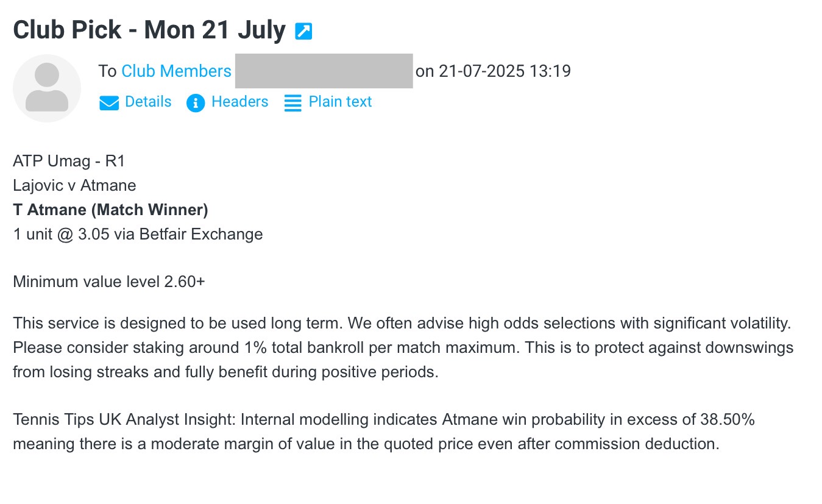This screenshot has width=822, height=504.
Task: Click the Tennis Tips UK Analyst Insight paragraph
Action: click(384, 431)
